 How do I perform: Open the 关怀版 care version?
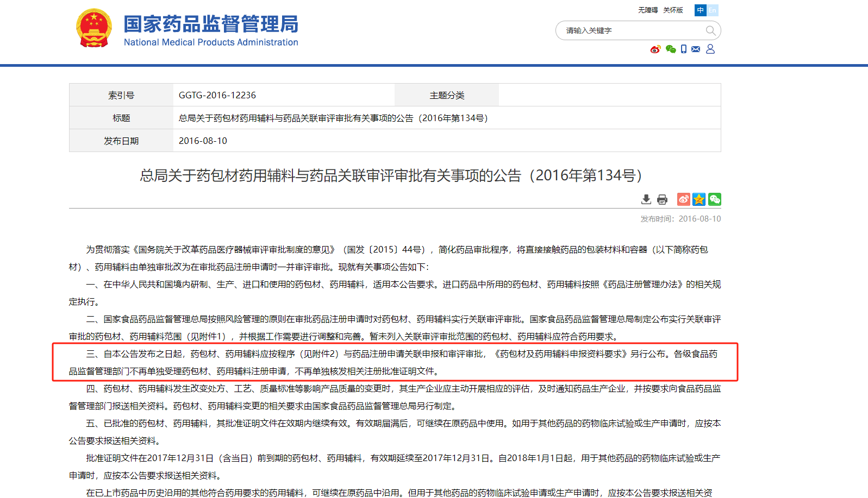coord(673,10)
